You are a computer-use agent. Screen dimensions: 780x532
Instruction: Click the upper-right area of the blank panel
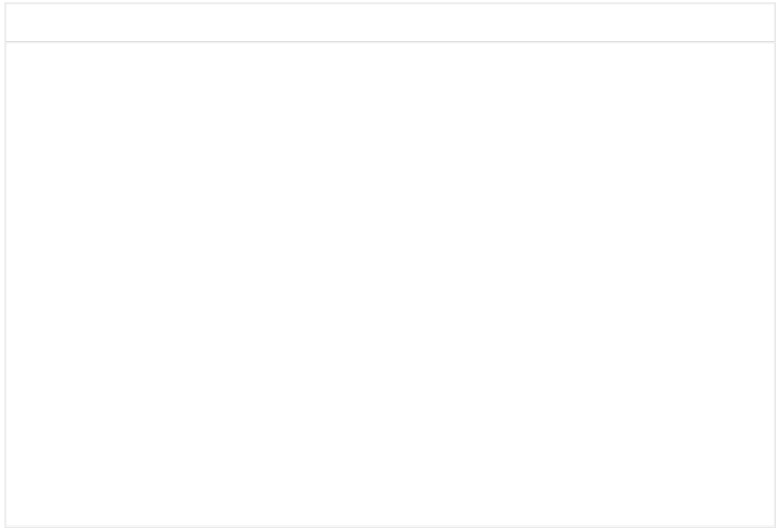pos(698,99)
